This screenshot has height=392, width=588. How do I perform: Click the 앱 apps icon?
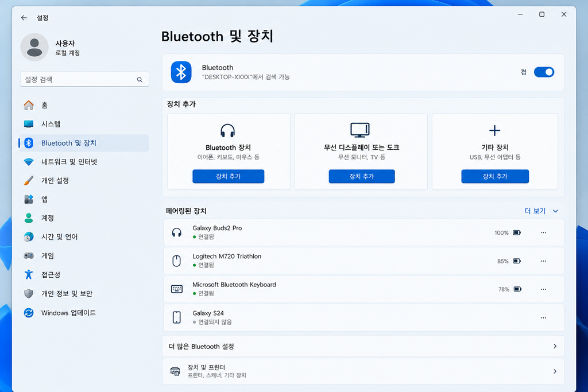point(29,199)
